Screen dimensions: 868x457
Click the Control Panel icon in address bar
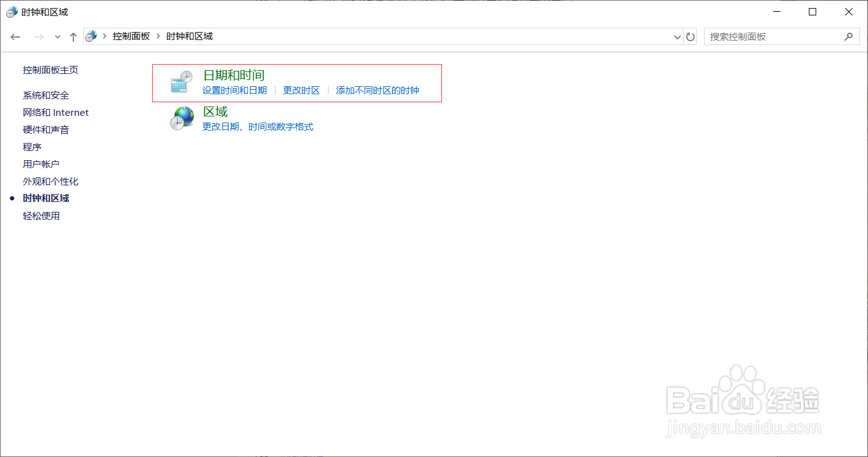[x=91, y=36]
